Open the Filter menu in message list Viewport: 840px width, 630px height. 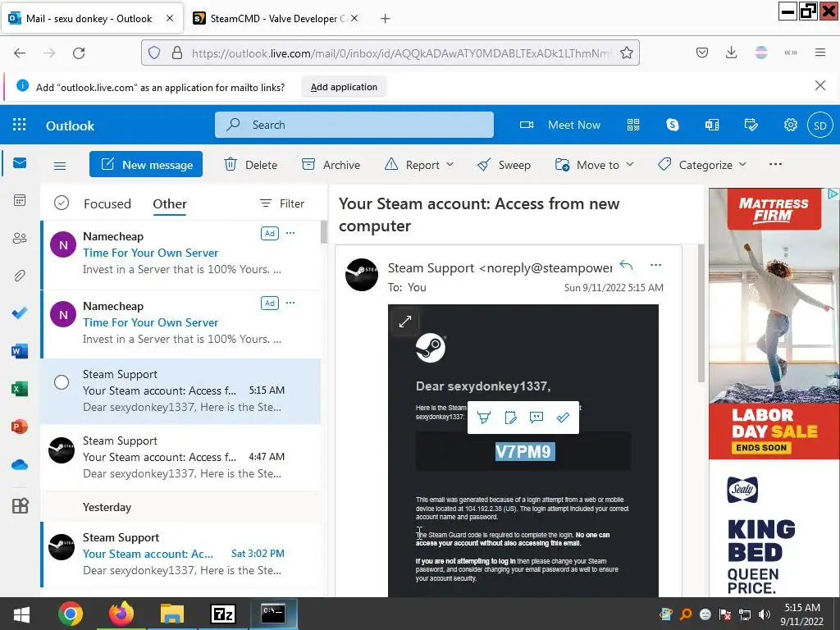pos(282,203)
